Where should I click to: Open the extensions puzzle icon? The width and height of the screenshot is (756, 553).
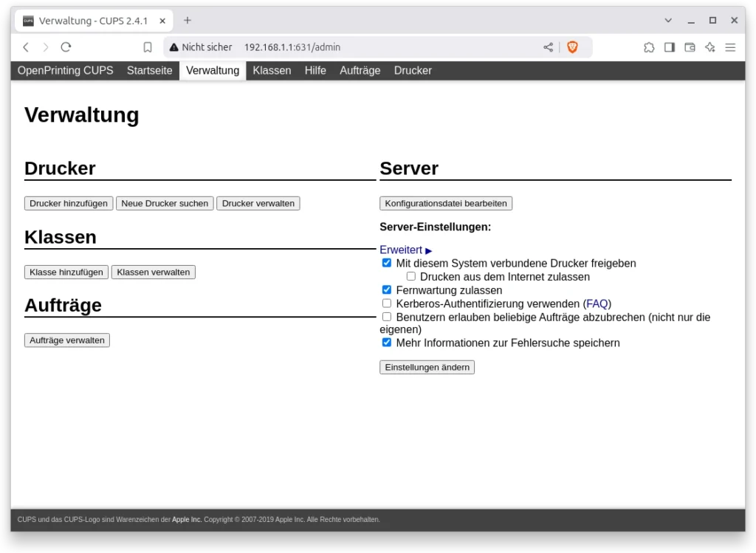tap(649, 47)
